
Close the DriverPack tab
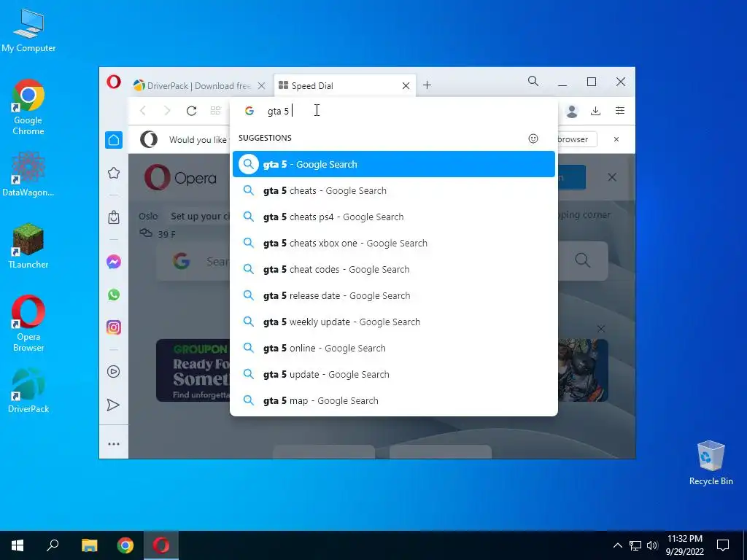261,86
